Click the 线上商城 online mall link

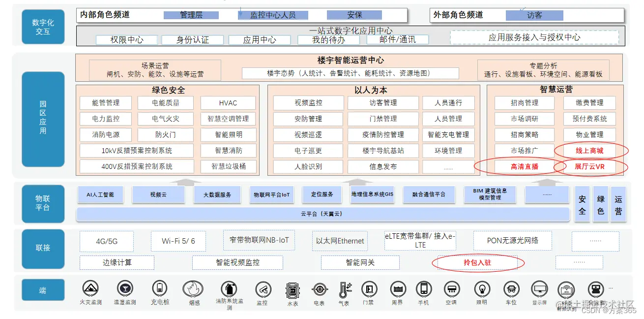(589, 151)
